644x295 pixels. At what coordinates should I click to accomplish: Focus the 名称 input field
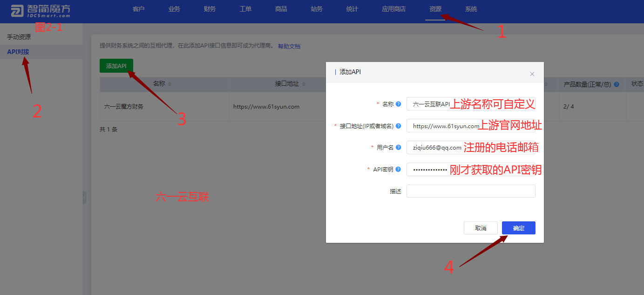[x=471, y=104]
